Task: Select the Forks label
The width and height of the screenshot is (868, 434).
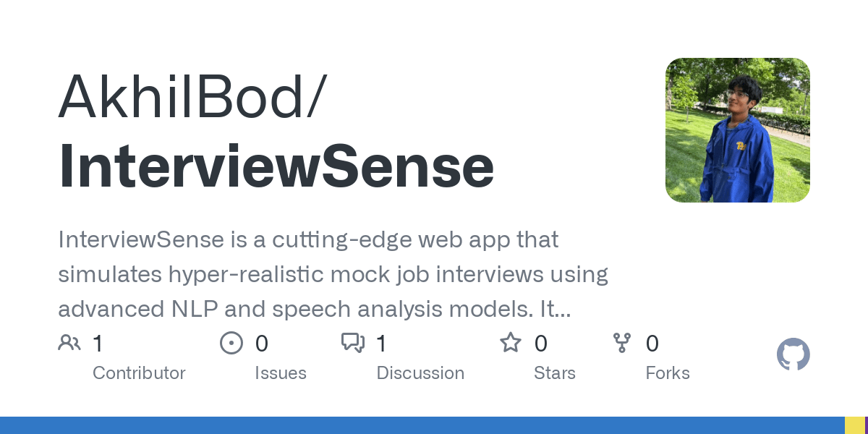Action: click(x=668, y=373)
